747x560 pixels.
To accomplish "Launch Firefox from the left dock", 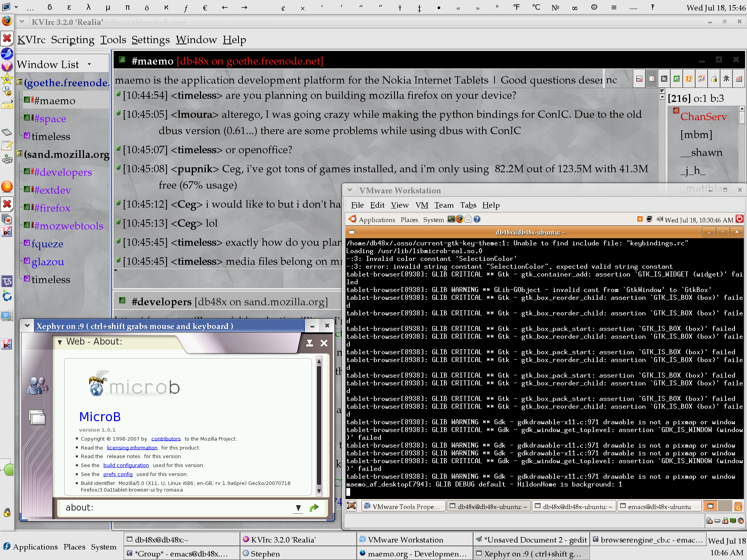I will click(7, 21).
